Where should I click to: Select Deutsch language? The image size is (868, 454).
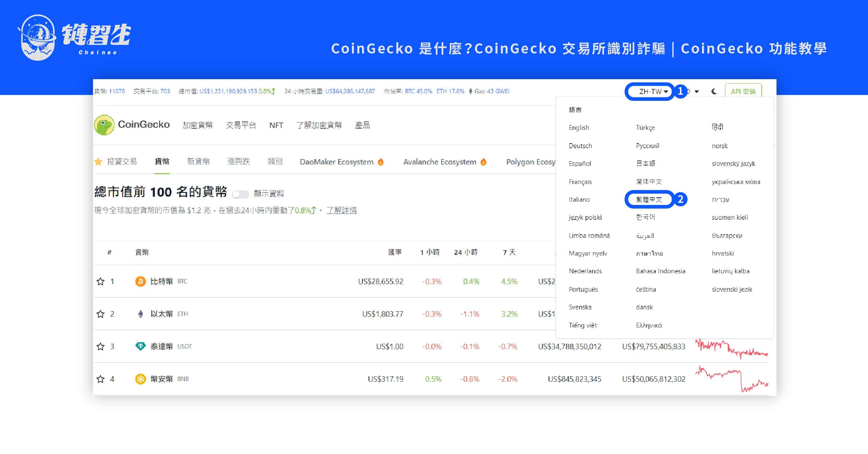580,146
